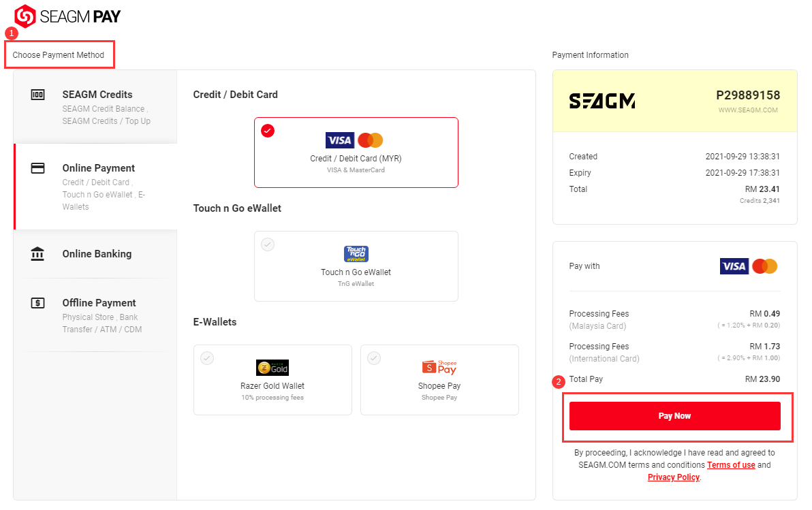
Task: Switch to the Online Banking tab
Action: pos(95,254)
